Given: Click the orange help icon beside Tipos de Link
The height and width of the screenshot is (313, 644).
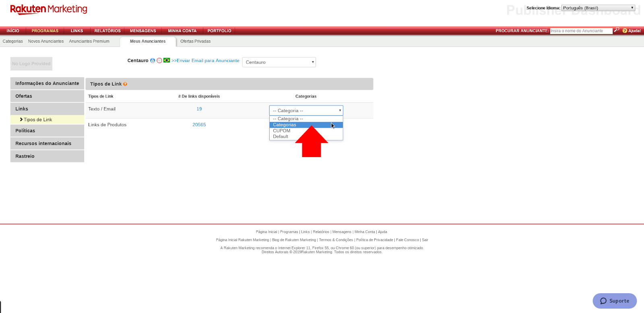Looking at the screenshot, I should [x=125, y=84].
